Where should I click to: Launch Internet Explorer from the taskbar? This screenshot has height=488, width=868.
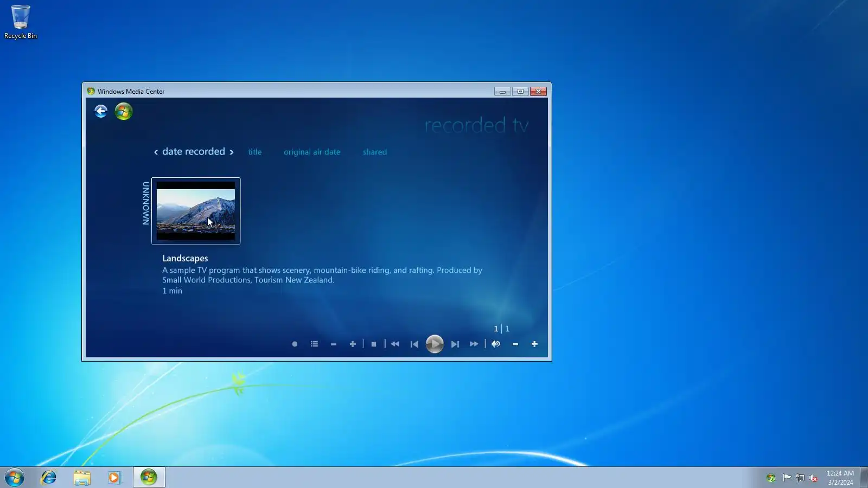point(49,478)
